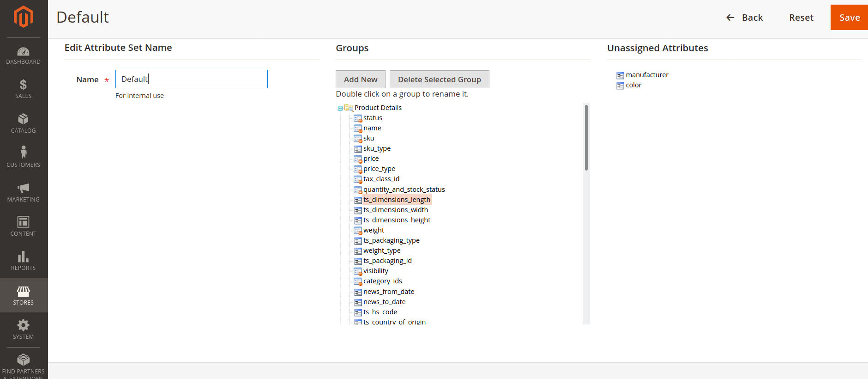The image size is (868, 379).
Task: Collapse the Product Details group
Action: click(340, 108)
